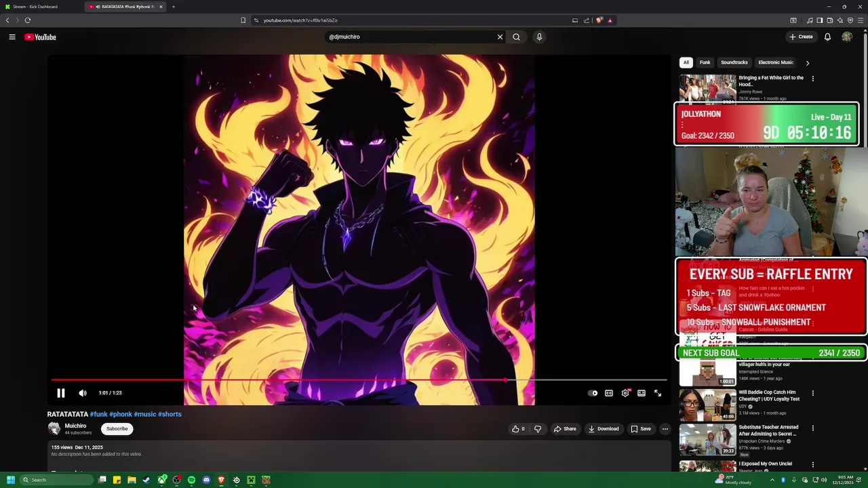Open the Muichiro channel name link
868x488 pixels.
point(75,426)
